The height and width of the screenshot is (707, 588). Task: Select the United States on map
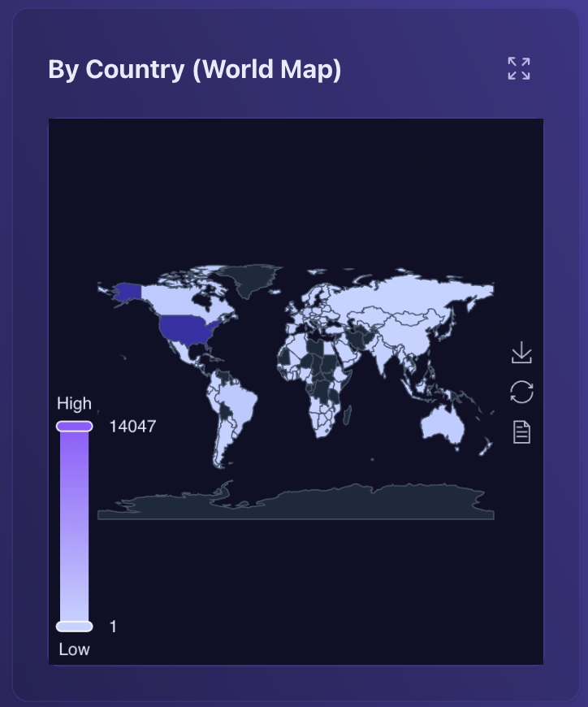point(187,331)
